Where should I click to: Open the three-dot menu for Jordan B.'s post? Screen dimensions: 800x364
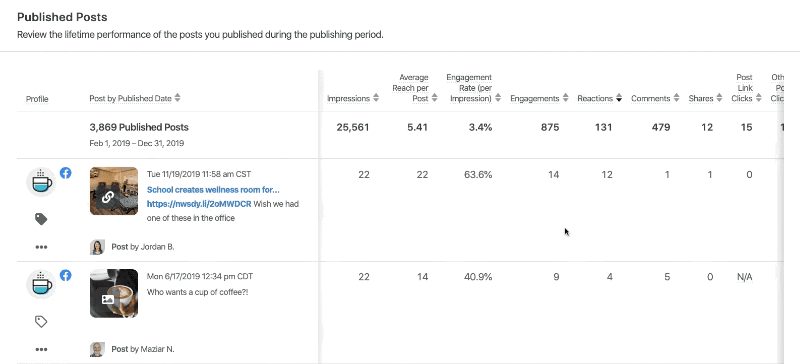click(x=41, y=247)
